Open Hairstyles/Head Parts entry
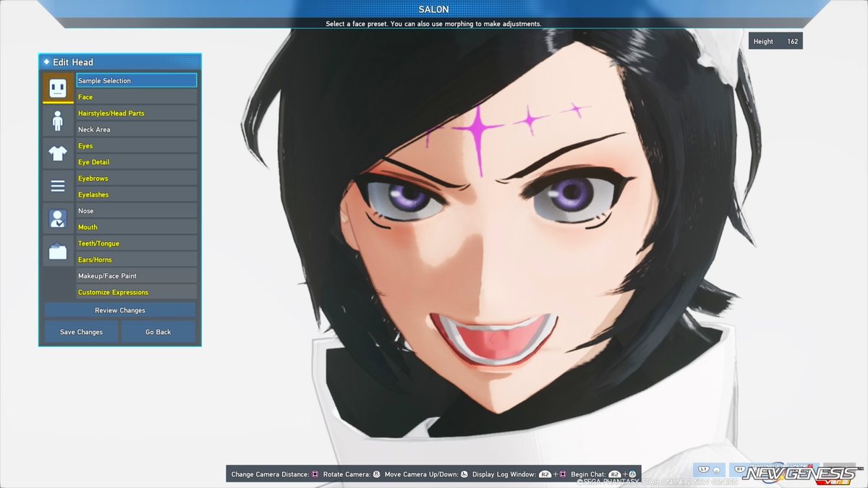Viewport: 868px width, 488px height. [x=137, y=113]
